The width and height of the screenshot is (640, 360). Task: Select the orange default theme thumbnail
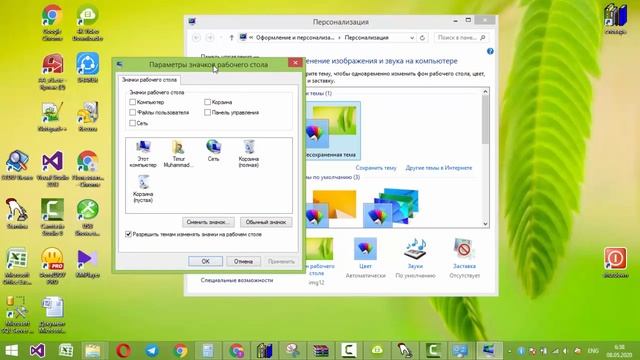click(331, 208)
